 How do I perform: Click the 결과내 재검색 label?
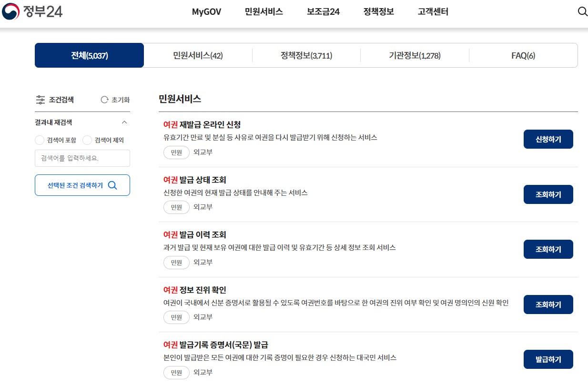(53, 122)
